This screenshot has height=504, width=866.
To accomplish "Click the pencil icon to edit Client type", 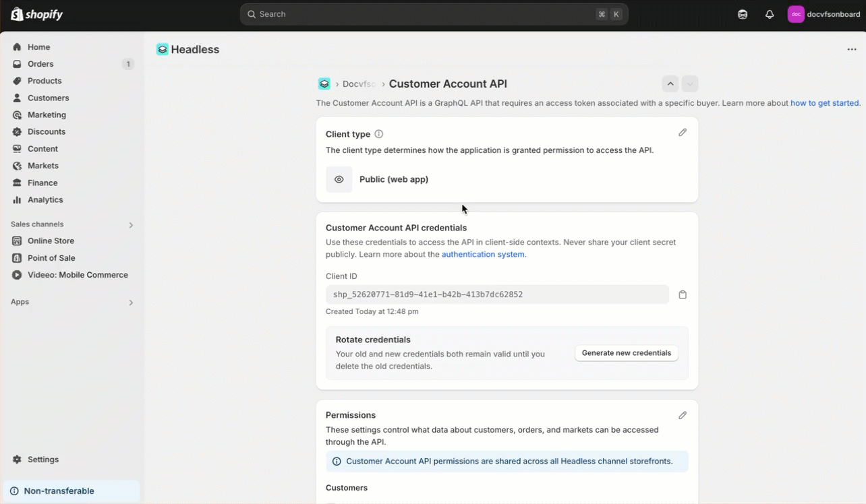I will pyautogui.click(x=683, y=133).
